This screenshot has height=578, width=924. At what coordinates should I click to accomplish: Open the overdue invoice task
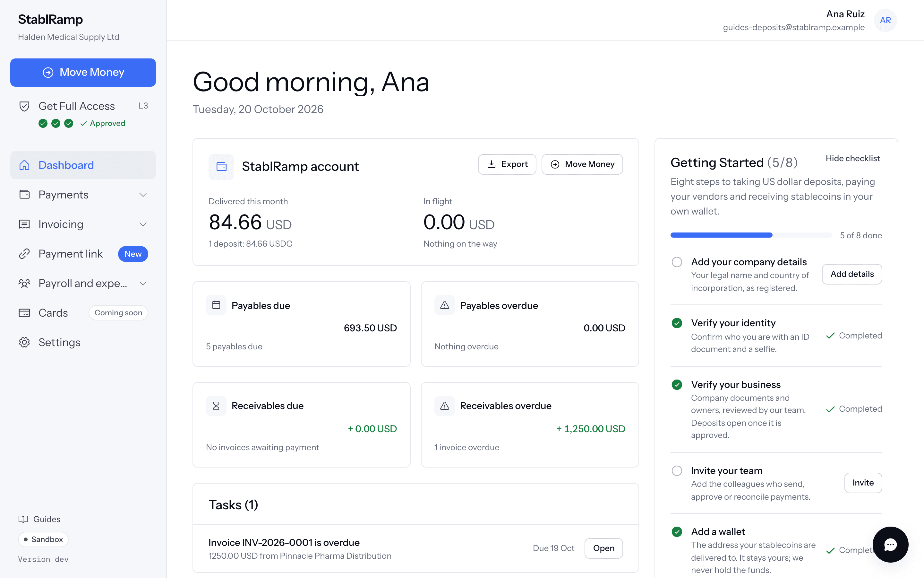point(604,548)
